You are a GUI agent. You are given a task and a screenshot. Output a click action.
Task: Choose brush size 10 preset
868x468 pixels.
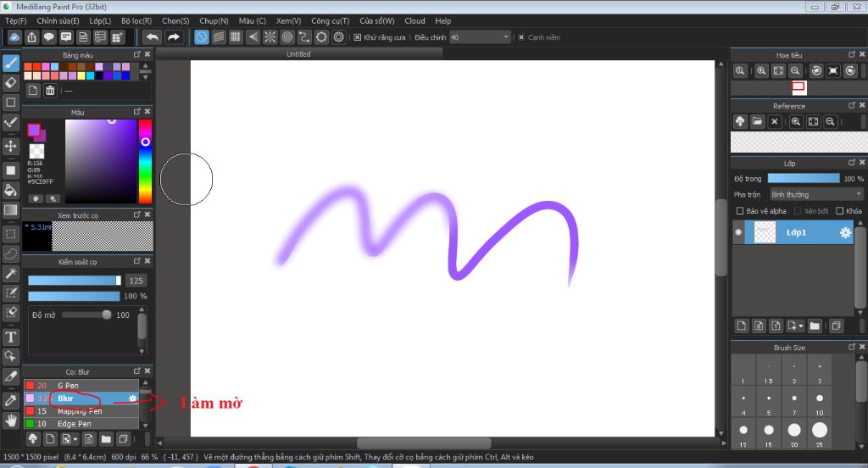pos(820,402)
